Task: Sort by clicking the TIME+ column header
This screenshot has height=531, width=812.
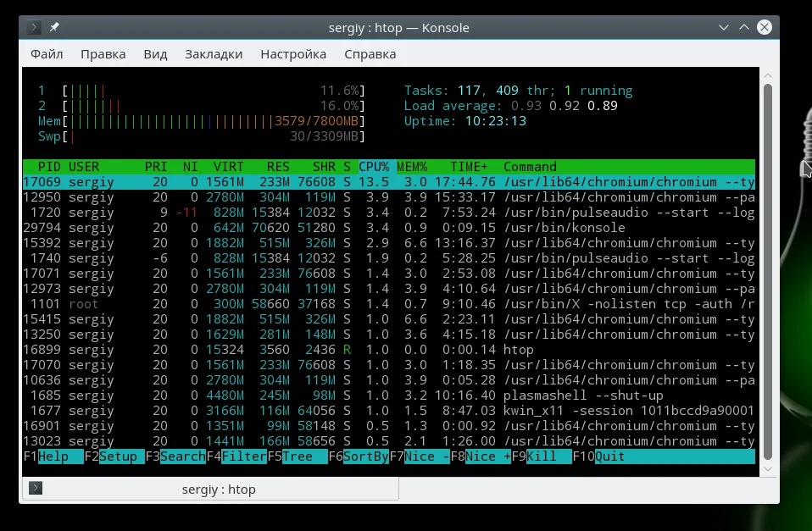Action: 469,167
